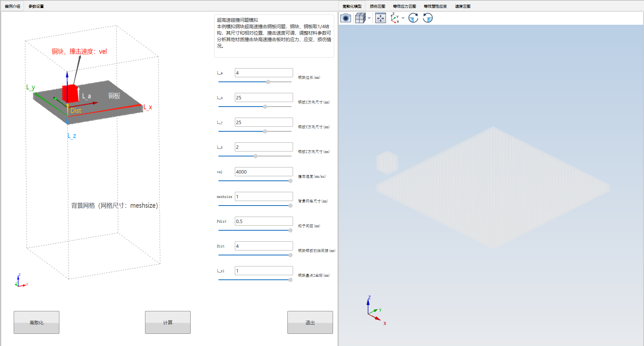Click the 粒子间距(mm) label

[x=309, y=226]
